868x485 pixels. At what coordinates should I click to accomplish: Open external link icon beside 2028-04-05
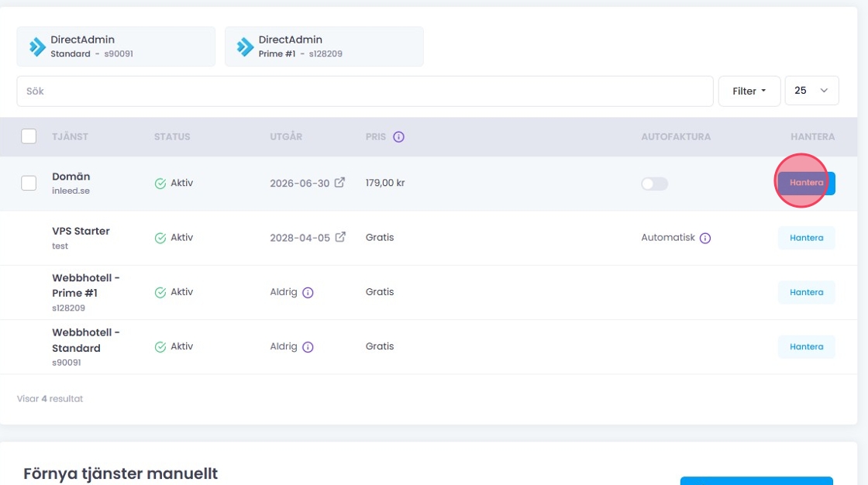pyautogui.click(x=339, y=237)
